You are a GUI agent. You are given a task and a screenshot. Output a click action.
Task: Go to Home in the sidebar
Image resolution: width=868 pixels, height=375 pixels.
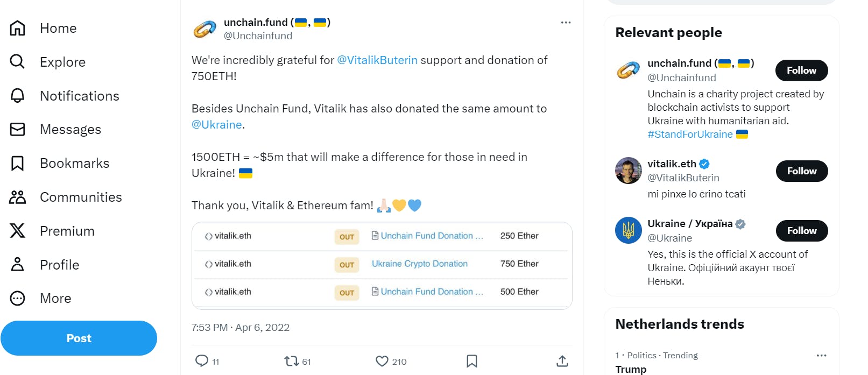[18, 28]
